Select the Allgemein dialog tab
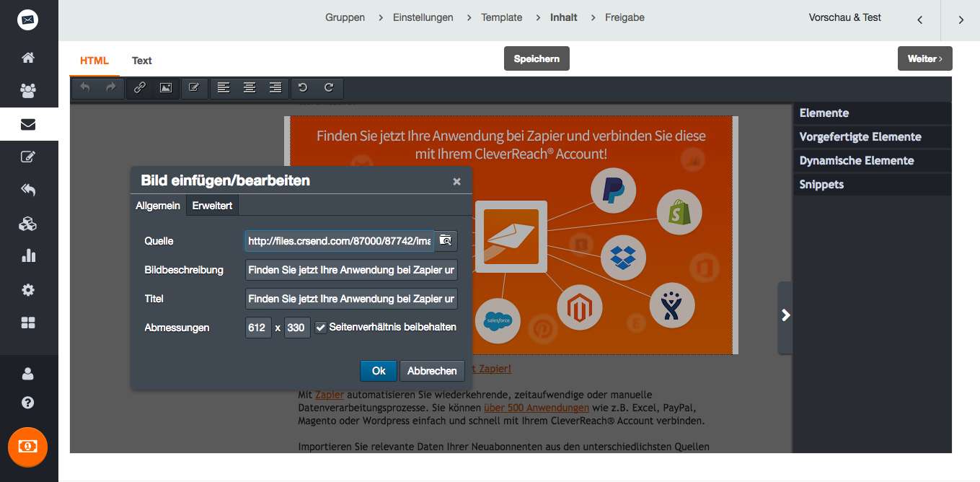 (158, 206)
